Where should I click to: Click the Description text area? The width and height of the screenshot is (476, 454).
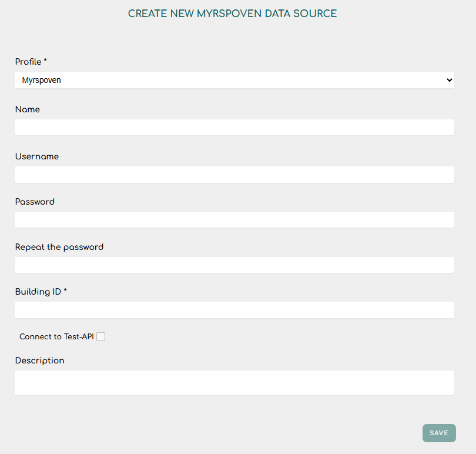[x=234, y=383]
